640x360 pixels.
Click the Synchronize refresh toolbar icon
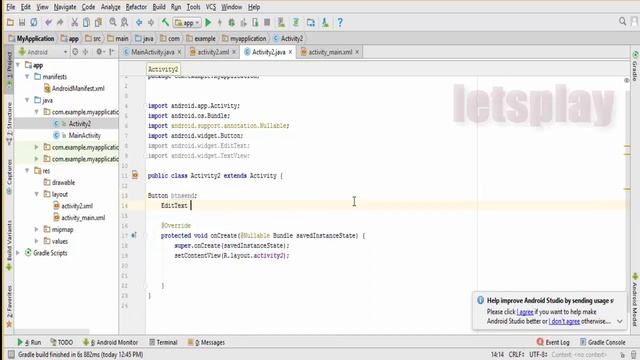point(34,22)
